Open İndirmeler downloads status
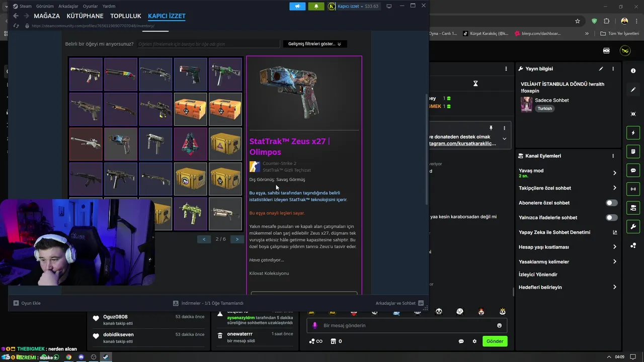644x362 pixels. coord(208,303)
